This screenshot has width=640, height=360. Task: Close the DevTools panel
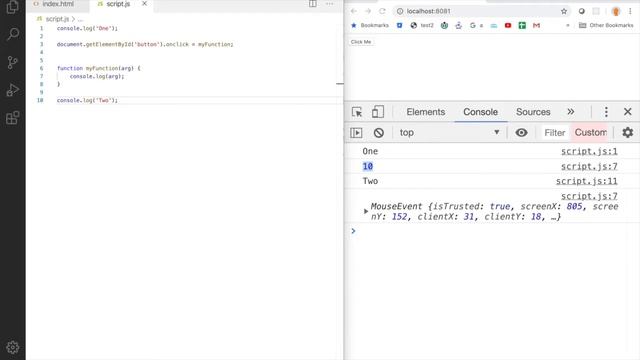point(628,112)
